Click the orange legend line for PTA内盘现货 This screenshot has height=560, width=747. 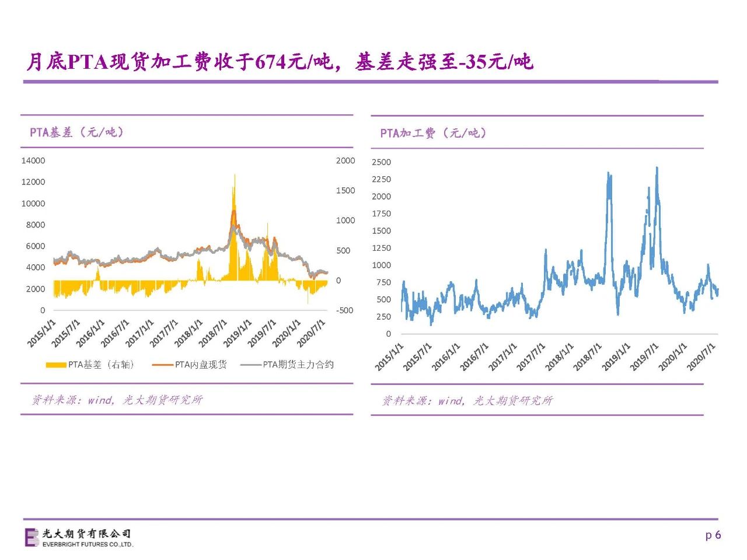[162, 365]
